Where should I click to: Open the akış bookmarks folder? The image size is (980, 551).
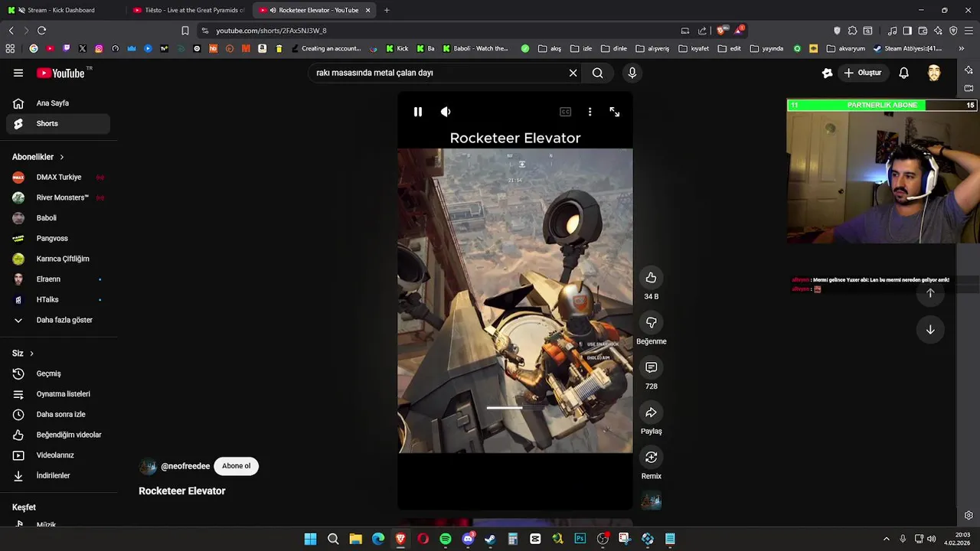[x=550, y=48]
